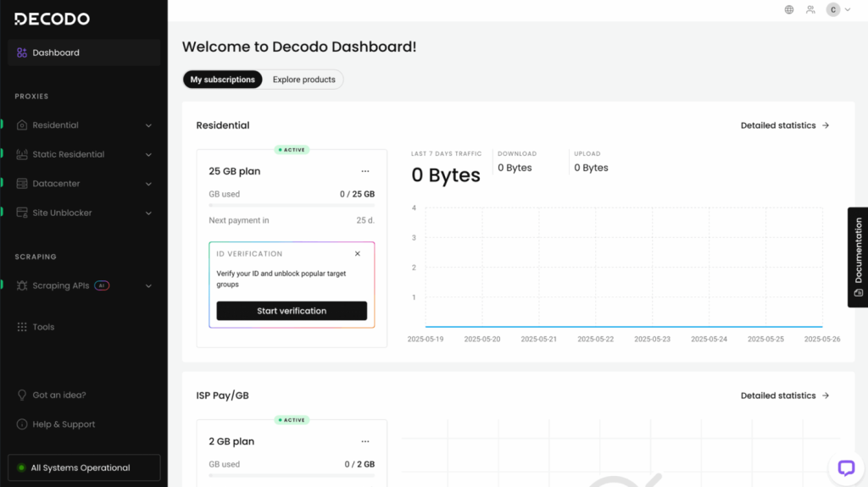868x487 pixels.
Task: Click the 2 GB plan title
Action: point(231,441)
